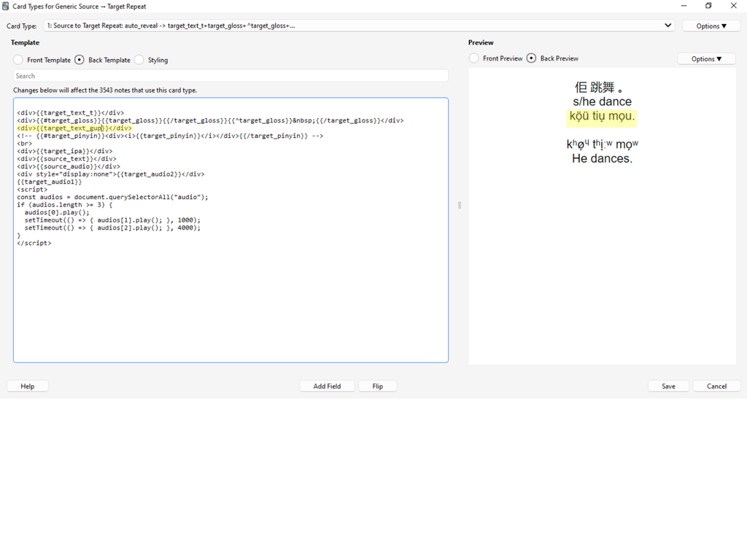
Task: Click the const audios querySelectorAll line
Action: point(112,197)
